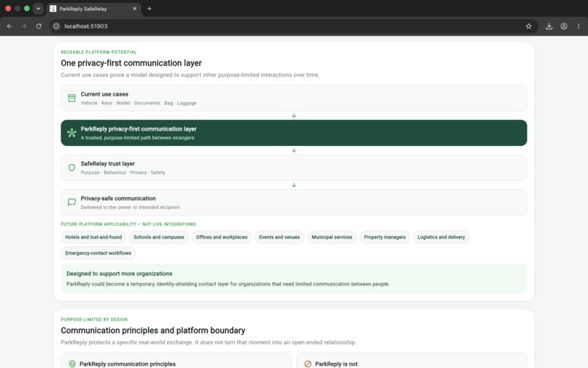Viewport: 588px width, 368px height.
Task: Click the archive box icon beside Current use cases
Action: pos(71,98)
